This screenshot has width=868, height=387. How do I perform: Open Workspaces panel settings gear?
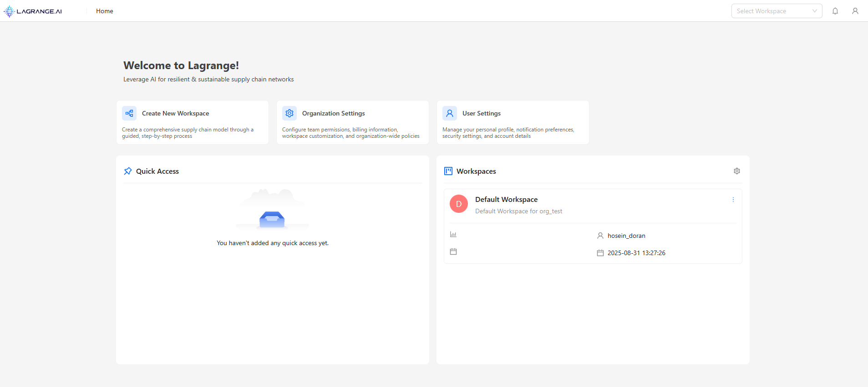[737, 171]
